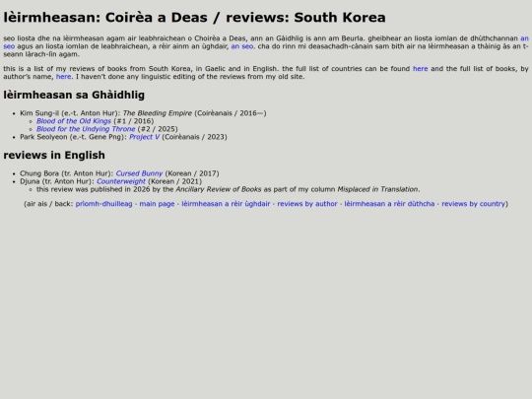Image resolution: width=532 pixels, height=399 pixels.
Task: Click 'Kim Sung-il (e.-t. Anton Hur)' text
Action: (69, 113)
